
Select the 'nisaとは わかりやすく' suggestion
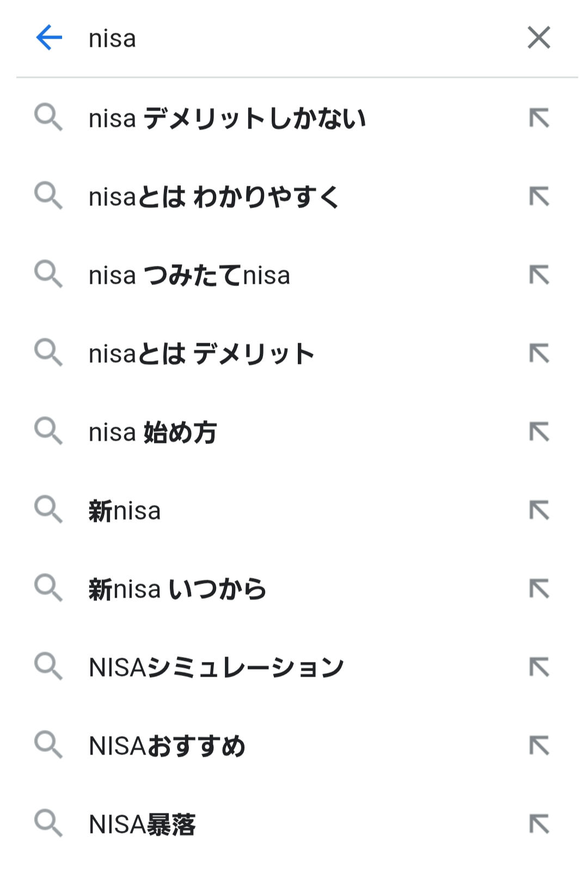click(x=214, y=197)
